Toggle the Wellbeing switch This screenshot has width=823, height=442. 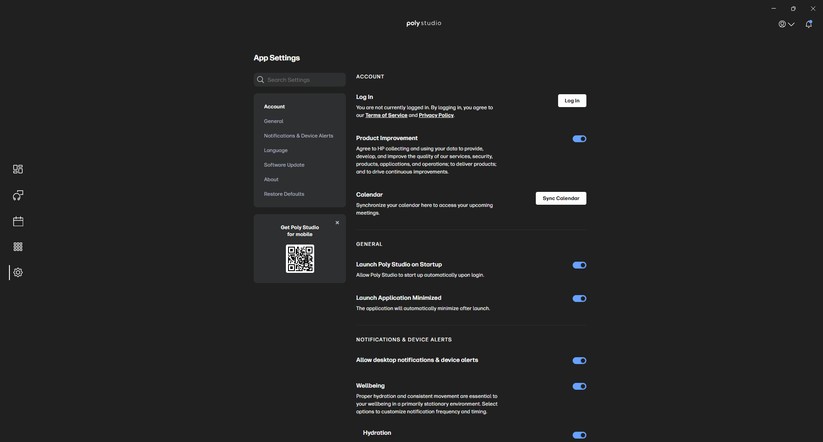(x=579, y=386)
